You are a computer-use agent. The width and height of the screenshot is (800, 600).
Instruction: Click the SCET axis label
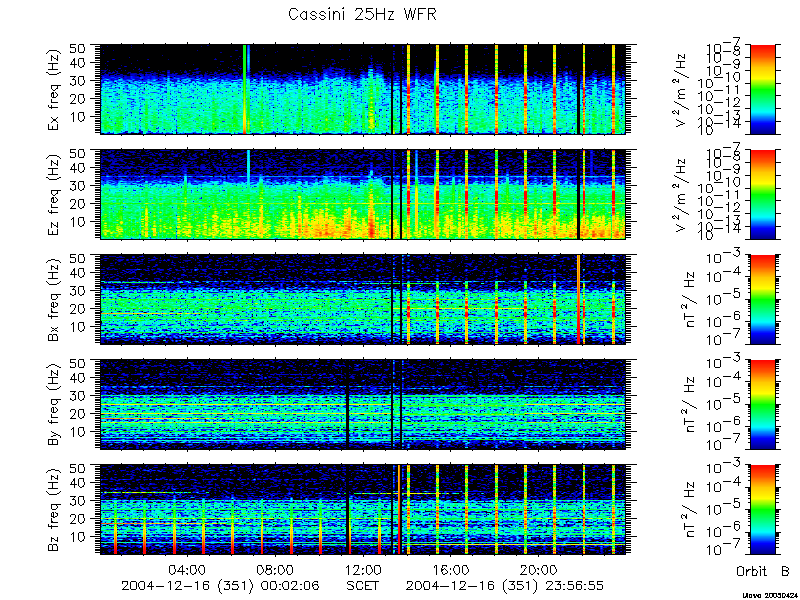point(363,585)
